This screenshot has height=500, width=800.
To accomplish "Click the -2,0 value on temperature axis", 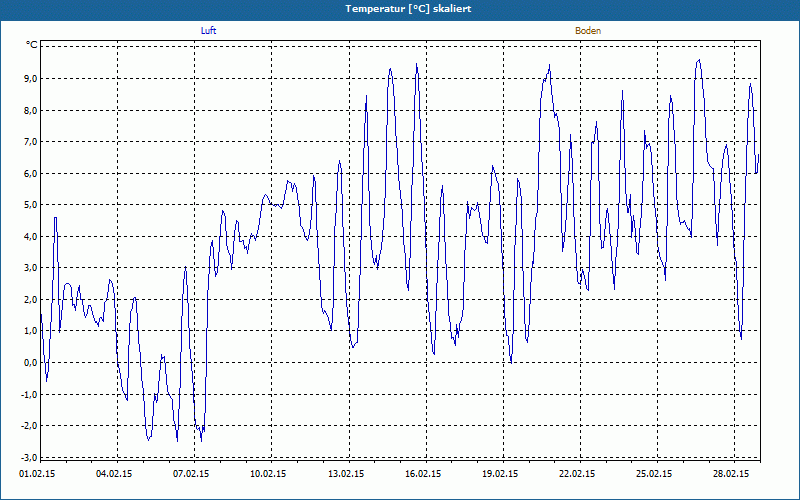I will point(30,426).
